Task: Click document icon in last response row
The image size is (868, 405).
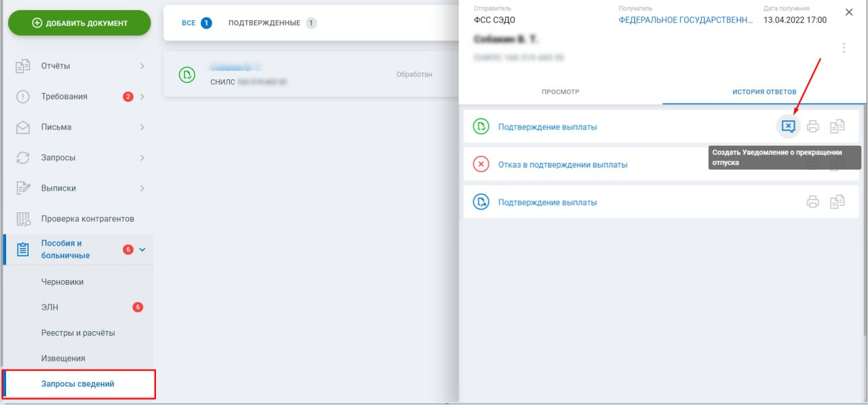Action: [837, 201]
